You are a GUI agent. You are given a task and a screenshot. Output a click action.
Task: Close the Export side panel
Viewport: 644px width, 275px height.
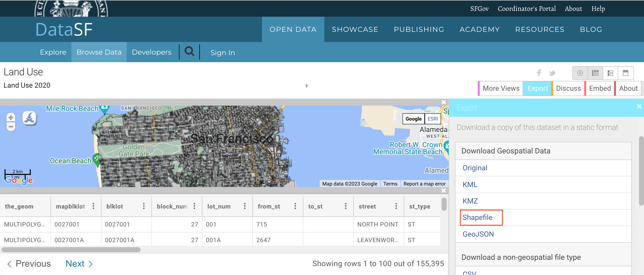[x=639, y=106]
